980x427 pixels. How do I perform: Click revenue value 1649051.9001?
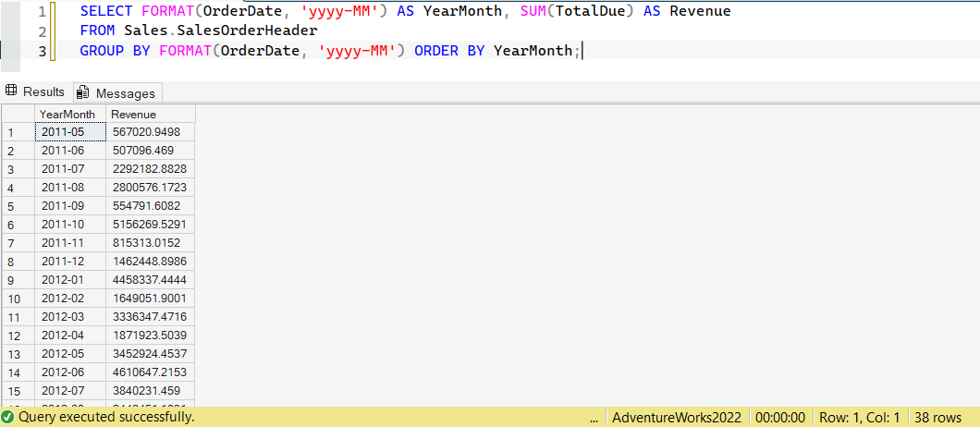tap(150, 298)
